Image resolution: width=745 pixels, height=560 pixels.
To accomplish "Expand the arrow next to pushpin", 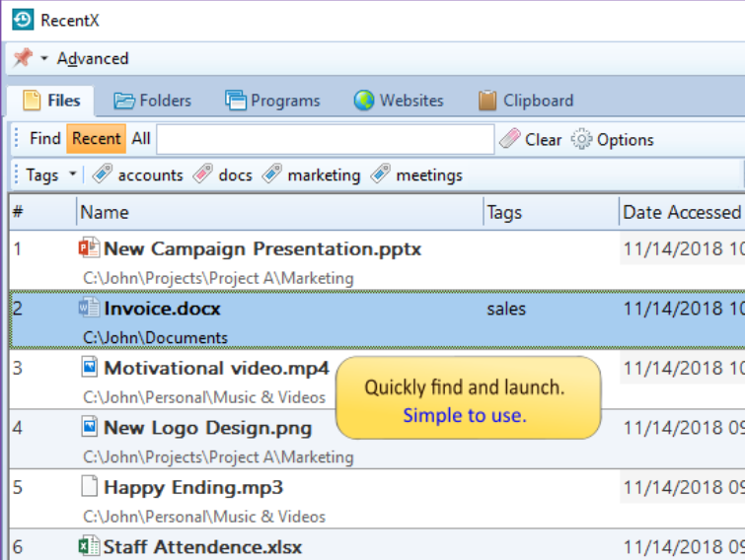I will pos(44,58).
